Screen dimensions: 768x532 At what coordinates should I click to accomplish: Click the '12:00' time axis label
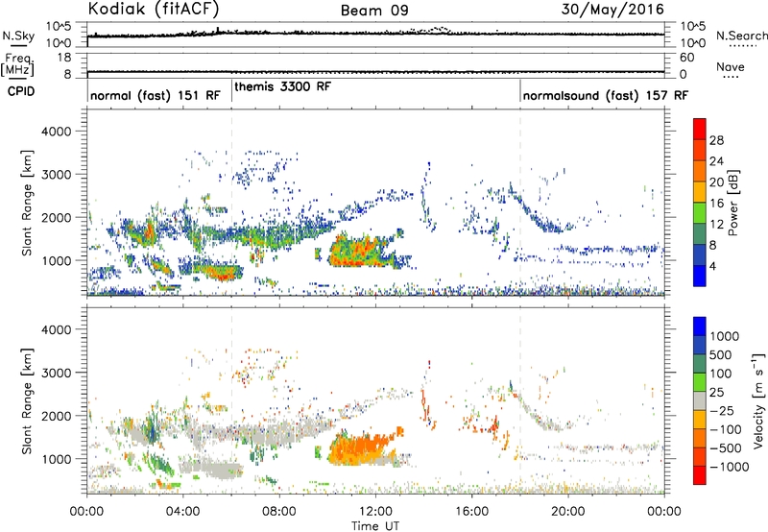click(375, 512)
